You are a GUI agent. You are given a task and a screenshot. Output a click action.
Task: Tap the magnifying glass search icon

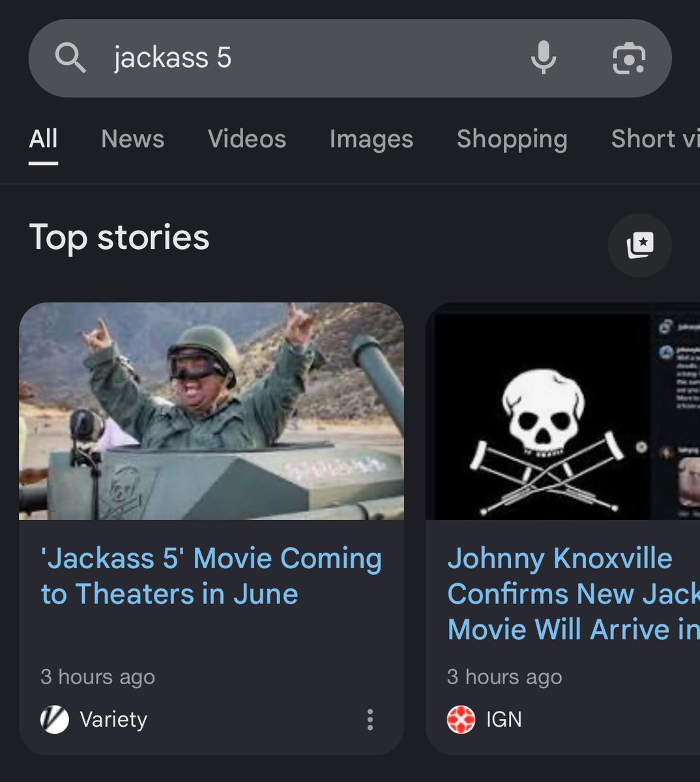(x=70, y=58)
